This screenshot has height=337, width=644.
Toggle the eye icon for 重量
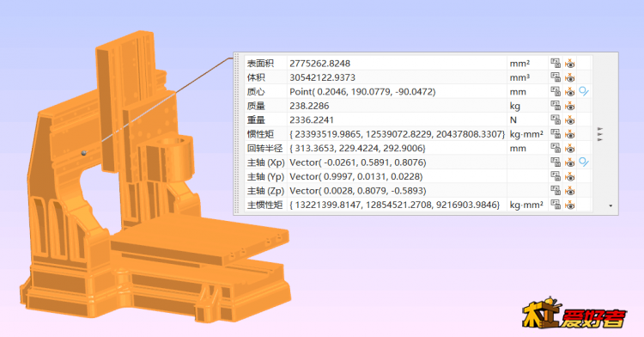coord(569,119)
